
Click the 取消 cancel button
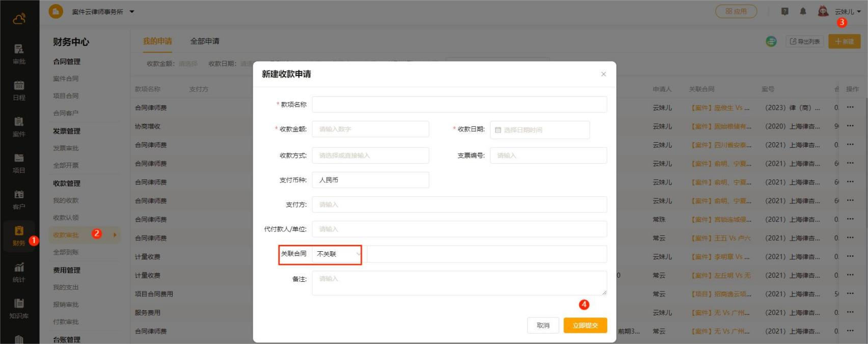(x=542, y=325)
